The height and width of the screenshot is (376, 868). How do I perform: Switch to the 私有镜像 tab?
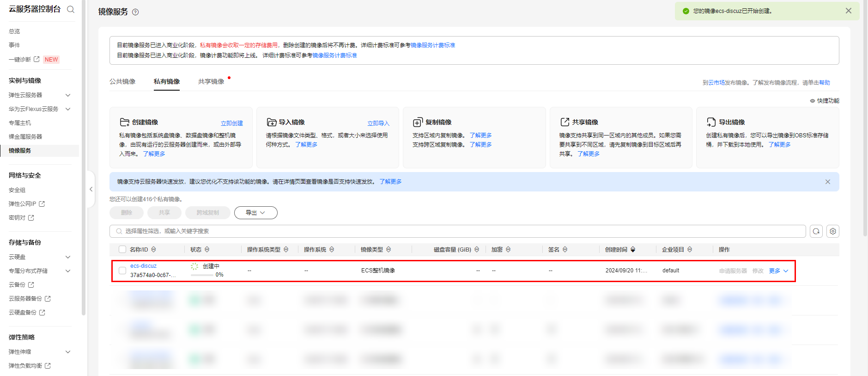point(167,81)
